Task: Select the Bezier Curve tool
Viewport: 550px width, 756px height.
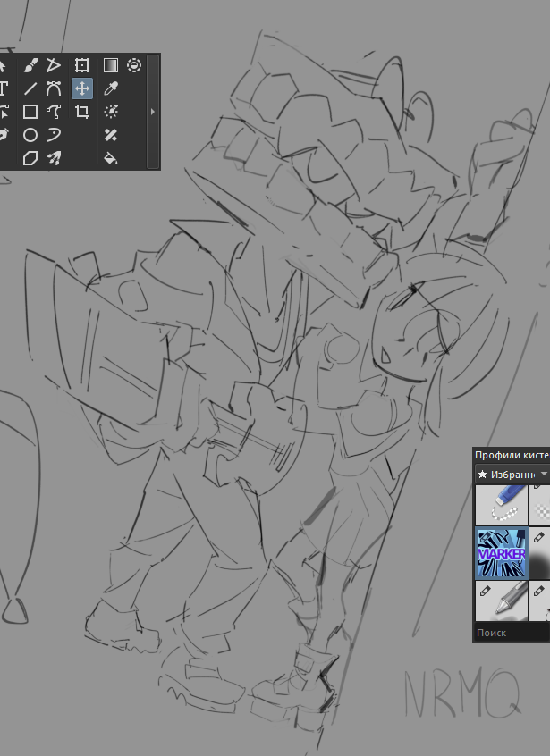Action: pyautogui.click(x=54, y=88)
